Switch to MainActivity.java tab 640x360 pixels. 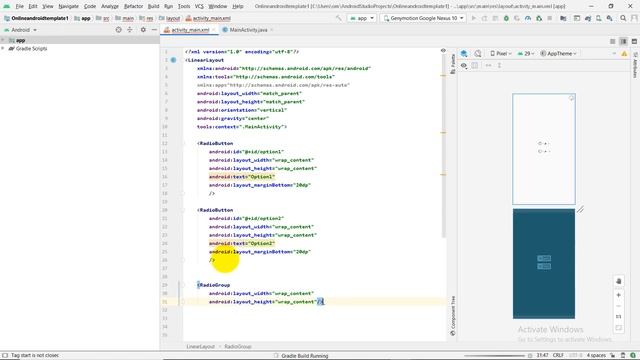tap(248, 30)
